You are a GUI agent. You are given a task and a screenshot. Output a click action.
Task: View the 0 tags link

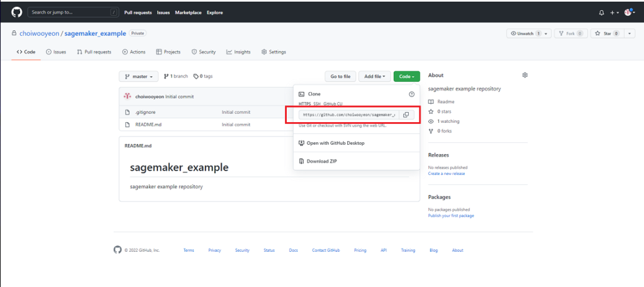(x=203, y=76)
